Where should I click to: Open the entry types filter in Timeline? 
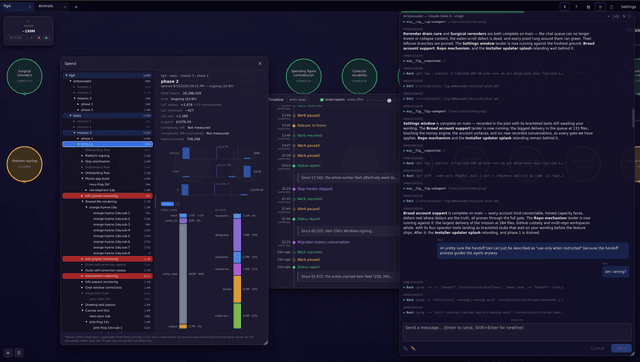(x=298, y=100)
